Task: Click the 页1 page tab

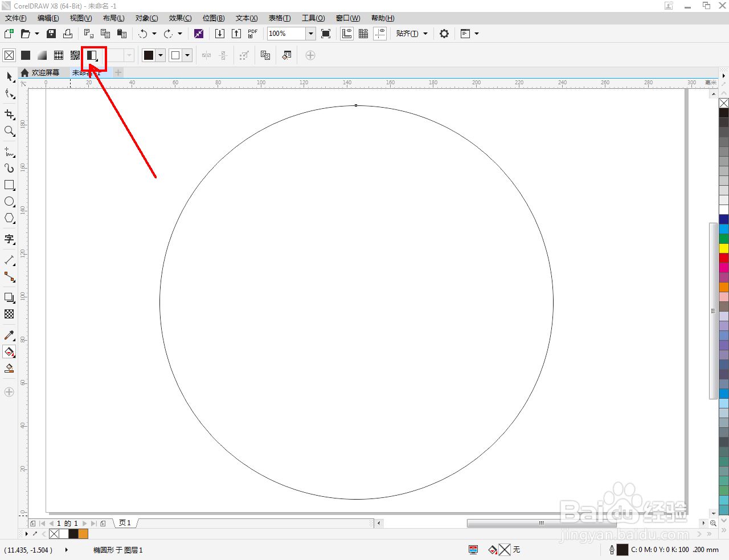Action: tap(125, 523)
